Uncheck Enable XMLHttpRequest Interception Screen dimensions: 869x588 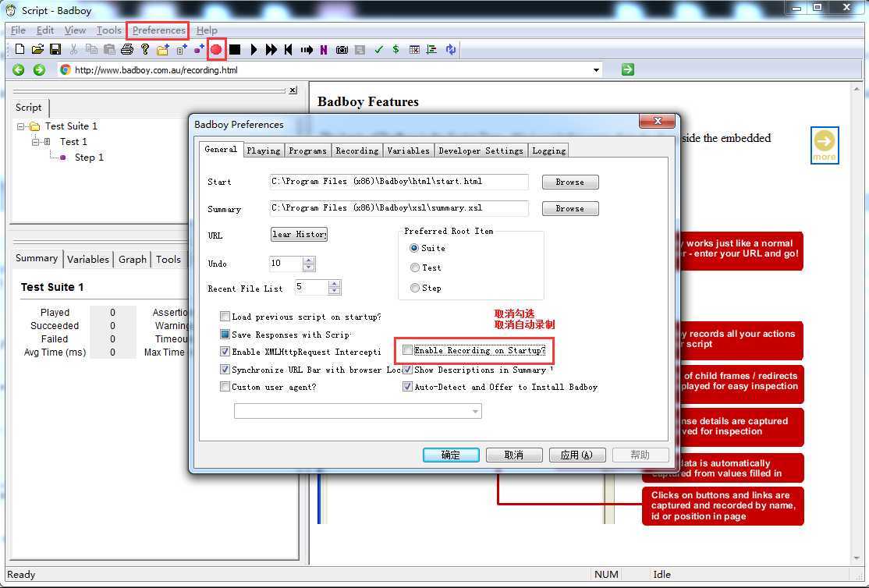(225, 352)
